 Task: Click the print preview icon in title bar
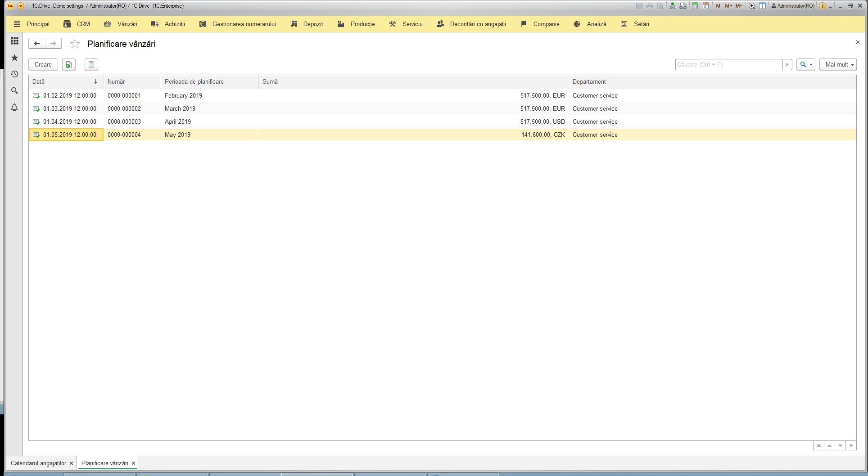(660, 6)
